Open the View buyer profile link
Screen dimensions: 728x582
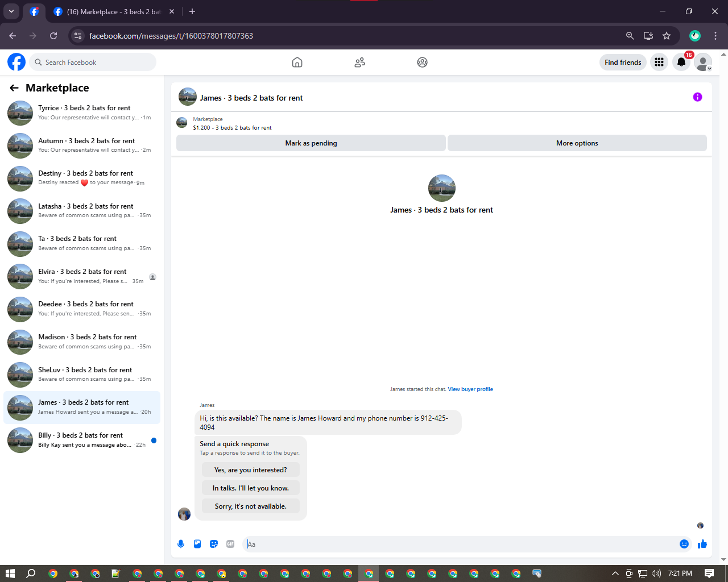pyautogui.click(x=470, y=389)
